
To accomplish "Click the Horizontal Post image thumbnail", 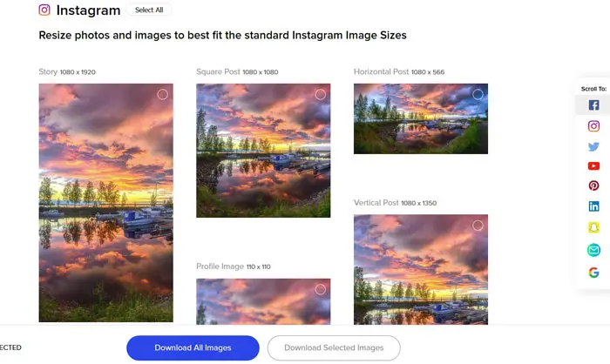I will coord(421,118).
